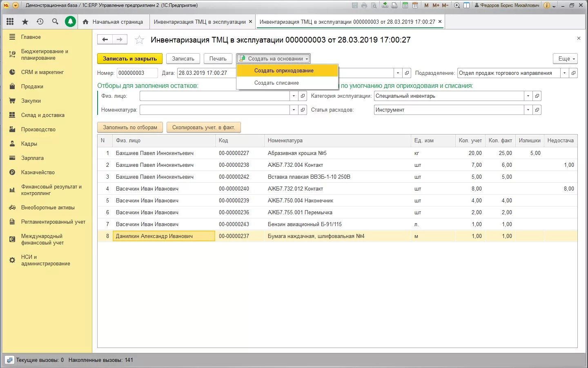
Task: Open the Статья расходов open-form icon
Action: point(537,110)
